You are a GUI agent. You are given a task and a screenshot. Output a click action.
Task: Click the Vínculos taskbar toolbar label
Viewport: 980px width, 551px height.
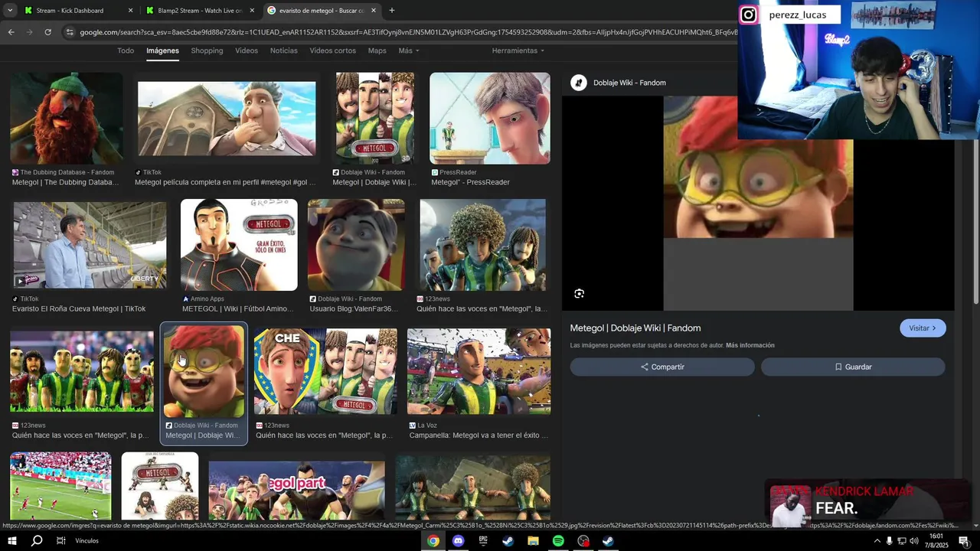pos(87,540)
